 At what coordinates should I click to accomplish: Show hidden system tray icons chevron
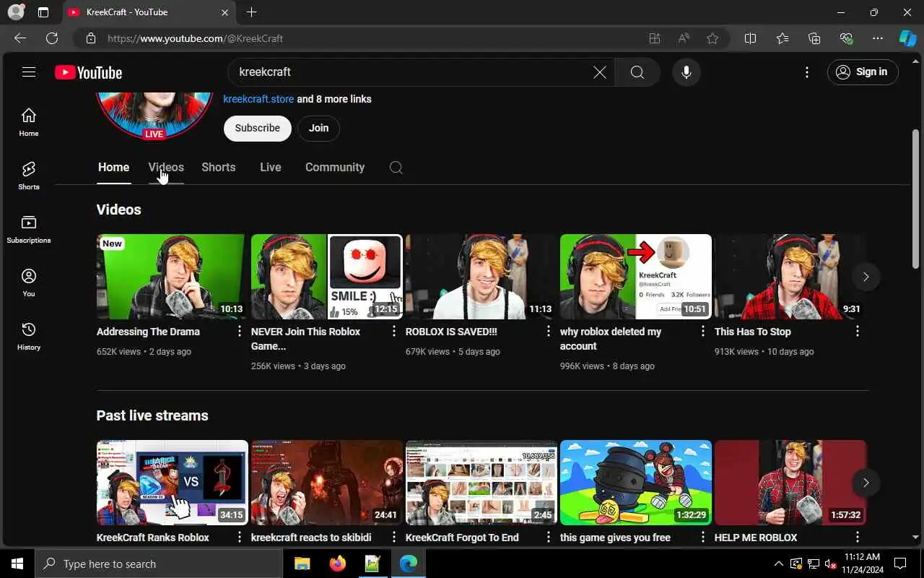(x=778, y=564)
